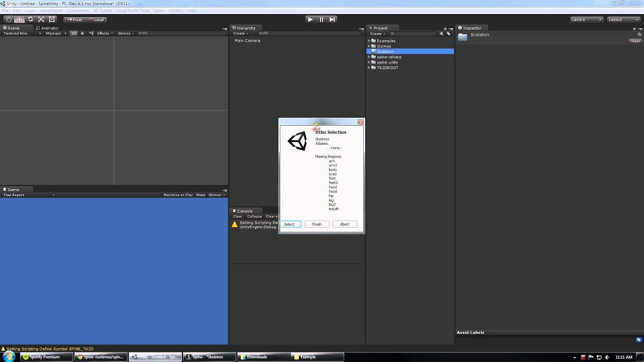The image size is (644, 362).
Task: Open Downloads folder from taskbar
Action: pos(263,357)
